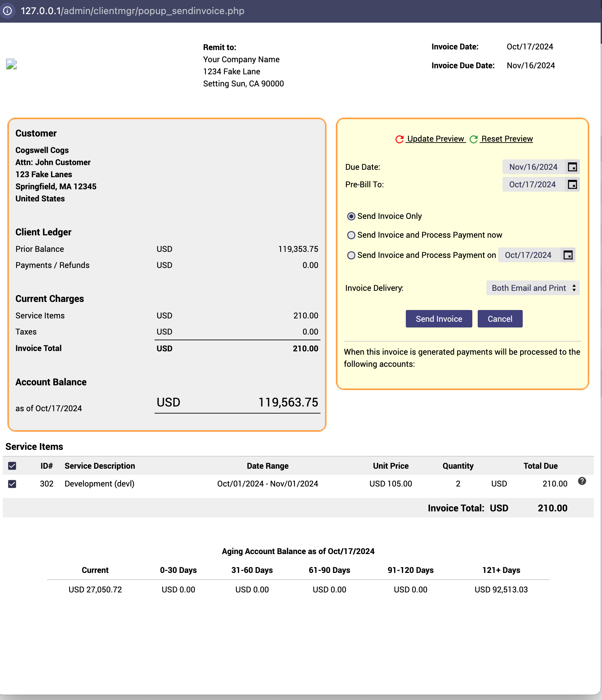Click the Update Preview link text
The width and height of the screenshot is (602, 700).
[436, 139]
